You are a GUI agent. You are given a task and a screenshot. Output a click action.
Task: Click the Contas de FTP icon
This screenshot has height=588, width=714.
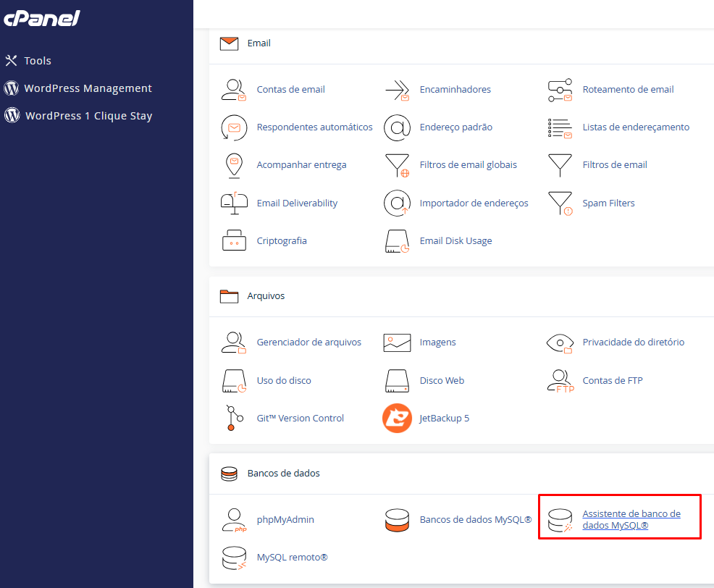[x=560, y=380]
